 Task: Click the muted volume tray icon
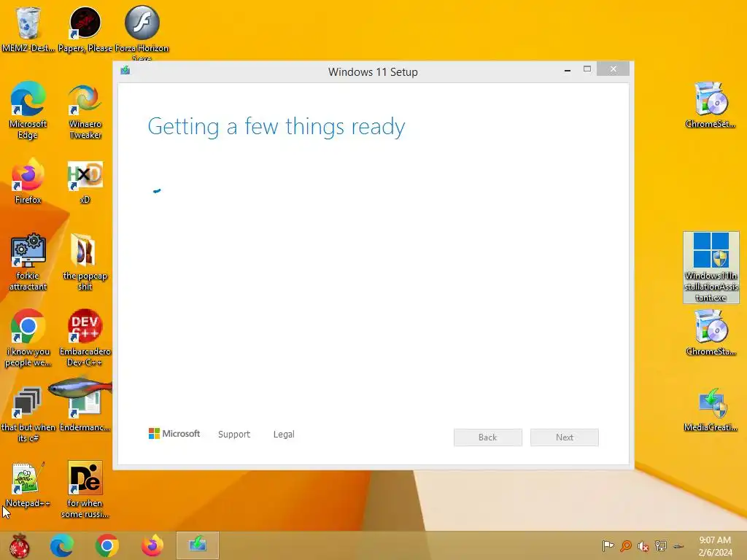(x=643, y=546)
